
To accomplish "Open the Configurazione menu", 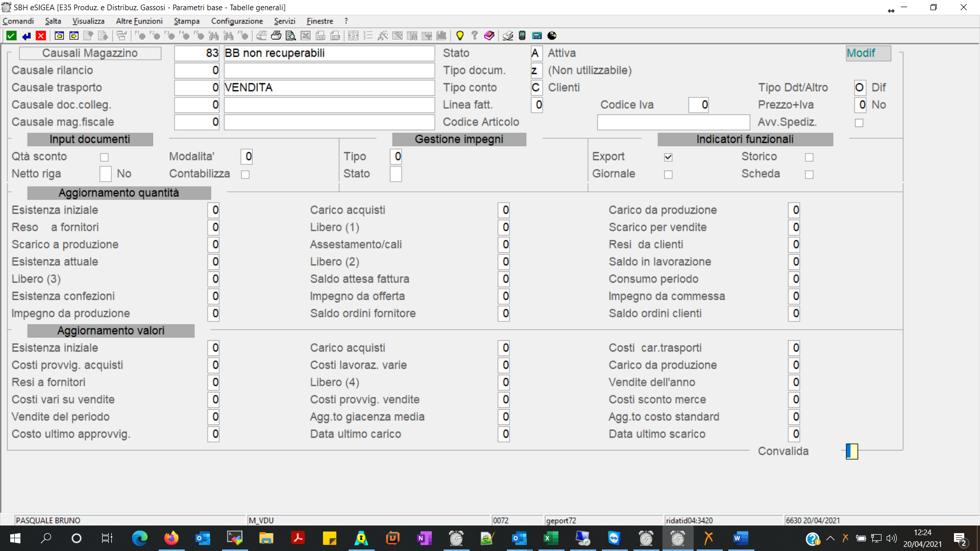I will (237, 21).
